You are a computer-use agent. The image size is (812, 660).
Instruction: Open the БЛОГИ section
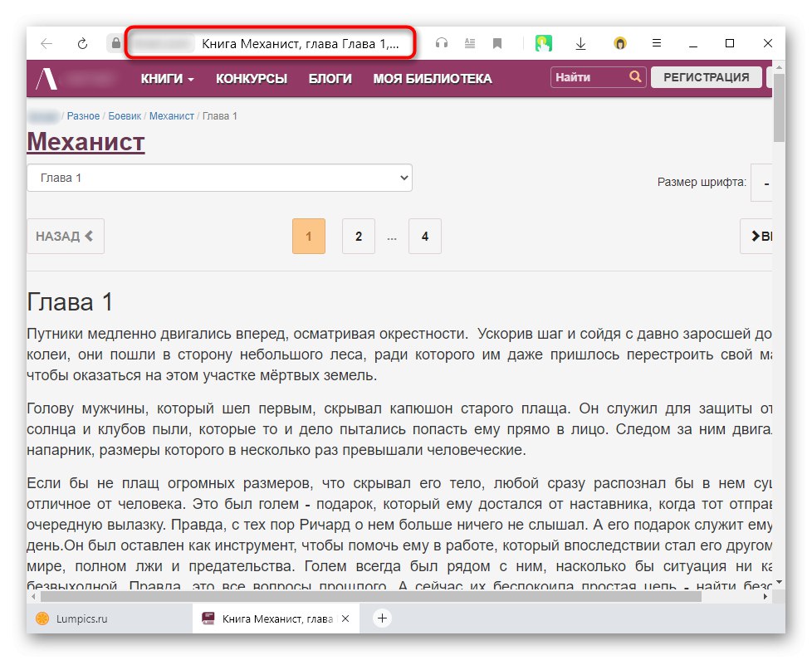point(330,77)
